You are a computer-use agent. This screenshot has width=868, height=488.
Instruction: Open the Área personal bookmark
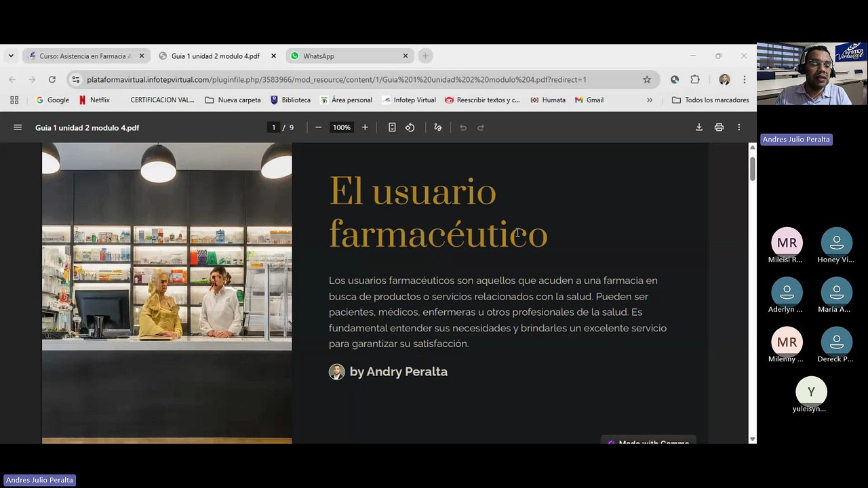click(x=347, y=100)
